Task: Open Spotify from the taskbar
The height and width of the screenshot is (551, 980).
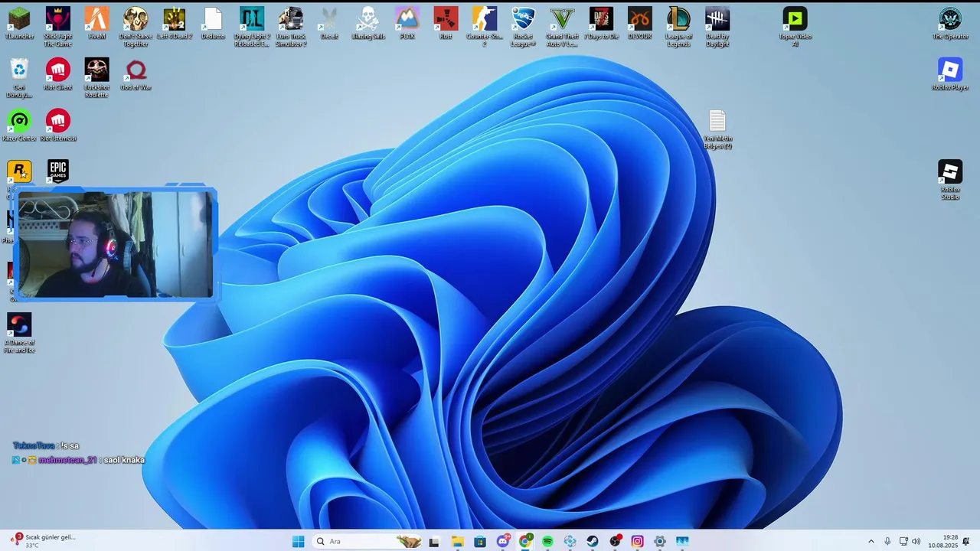Action: click(547, 541)
